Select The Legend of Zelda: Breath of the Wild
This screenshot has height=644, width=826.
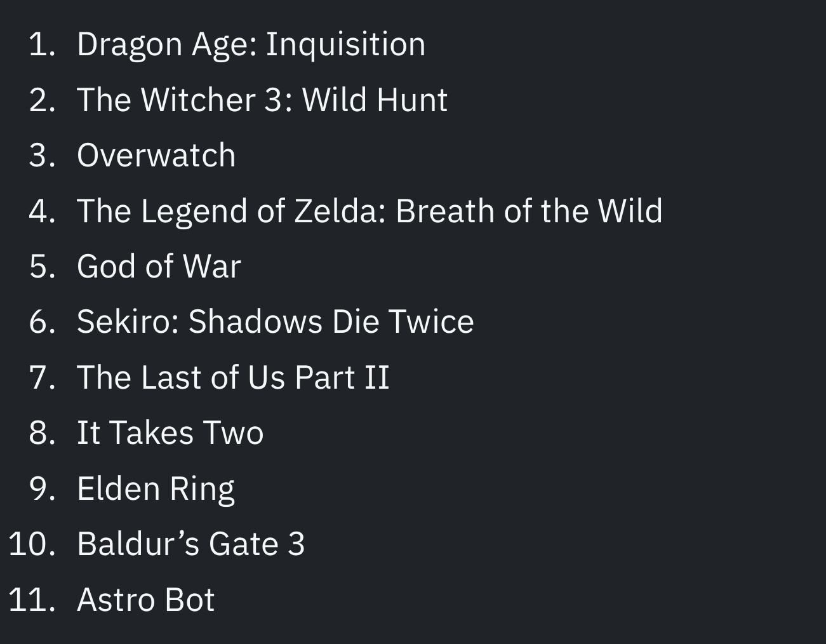coord(370,212)
